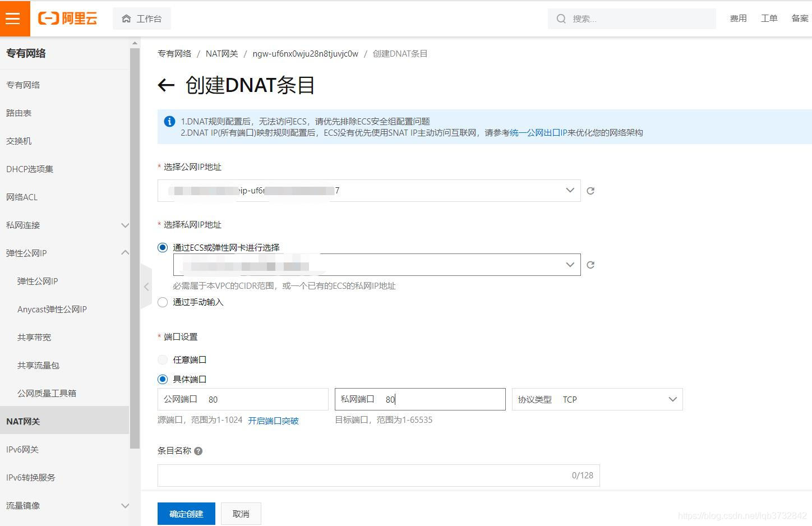The image size is (812, 526).
Task: Open 共享流量包 in the sidebar
Action: coord(38,365)
